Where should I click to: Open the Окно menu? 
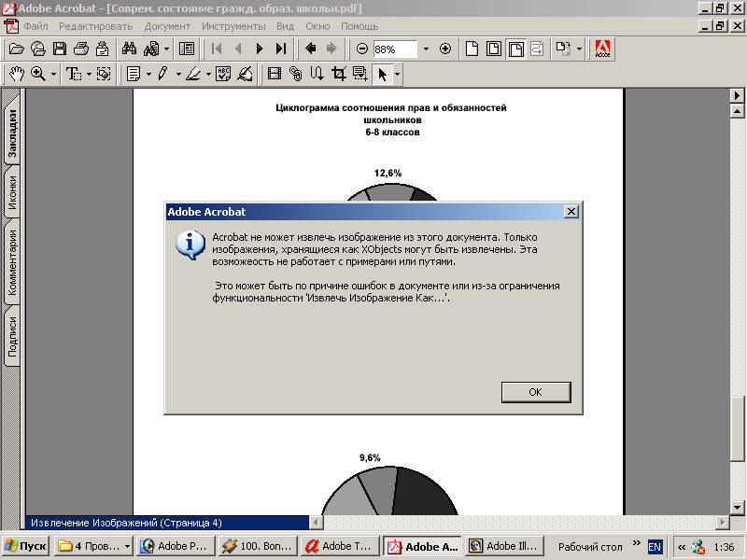[x=317, y=26]
